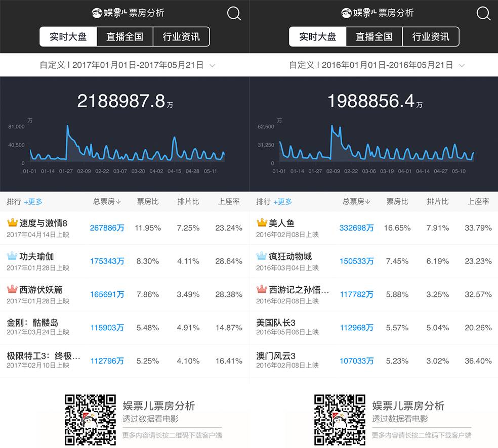Click 2017年04月14日上映 release date text
Viewport: 498px width, 448px height.
click(38, 235)
